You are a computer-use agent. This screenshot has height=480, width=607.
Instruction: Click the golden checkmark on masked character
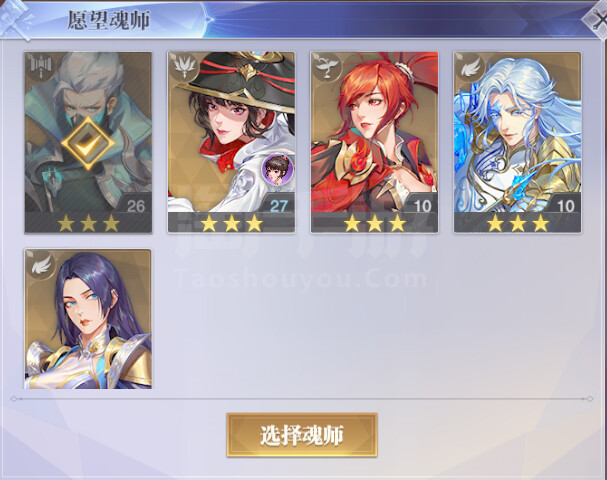88,144
